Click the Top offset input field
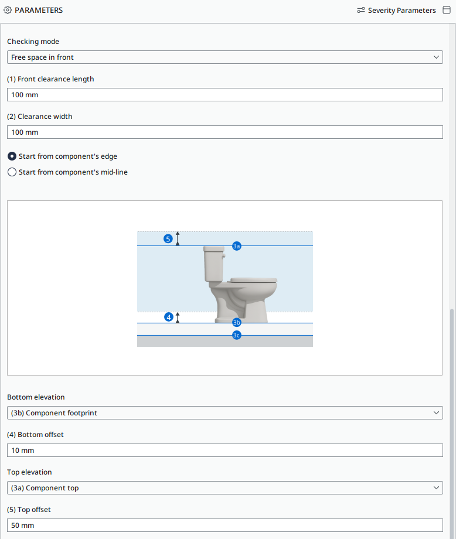The image size is (456, 540). [x=225, y=526]
